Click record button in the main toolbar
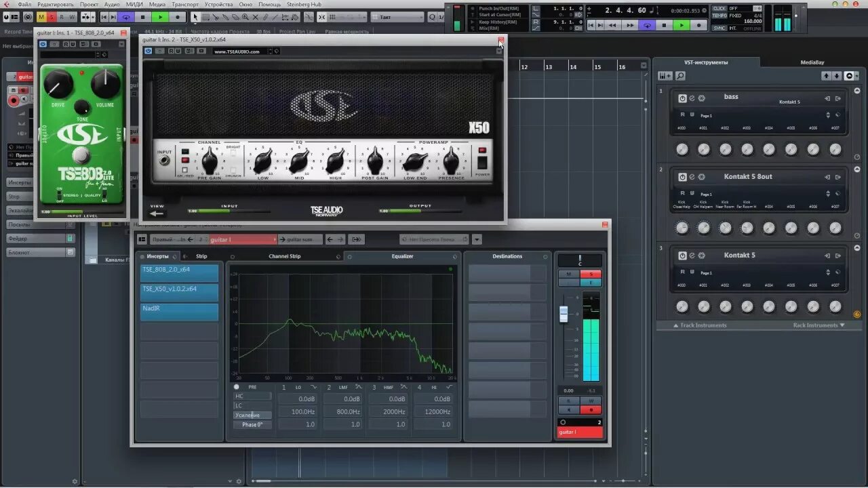 (178, 17)
